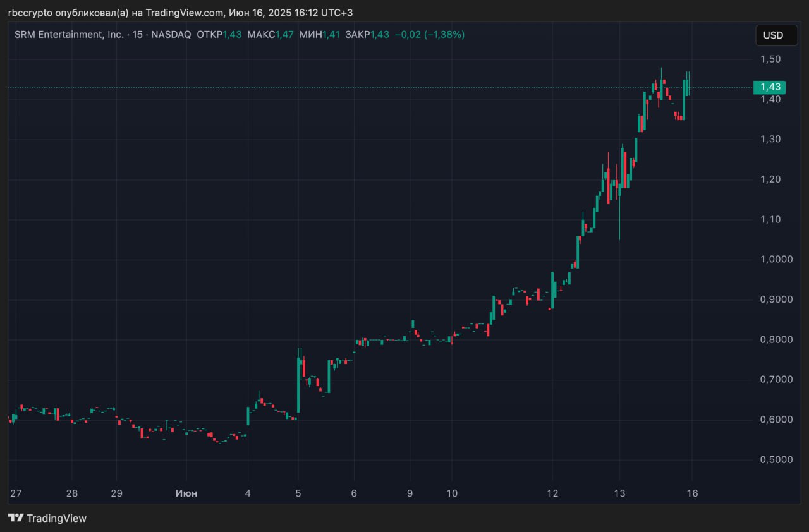Click the 1,0000 price axis label
This screenshot has height=532, width=809.
(x=775, y=259)
